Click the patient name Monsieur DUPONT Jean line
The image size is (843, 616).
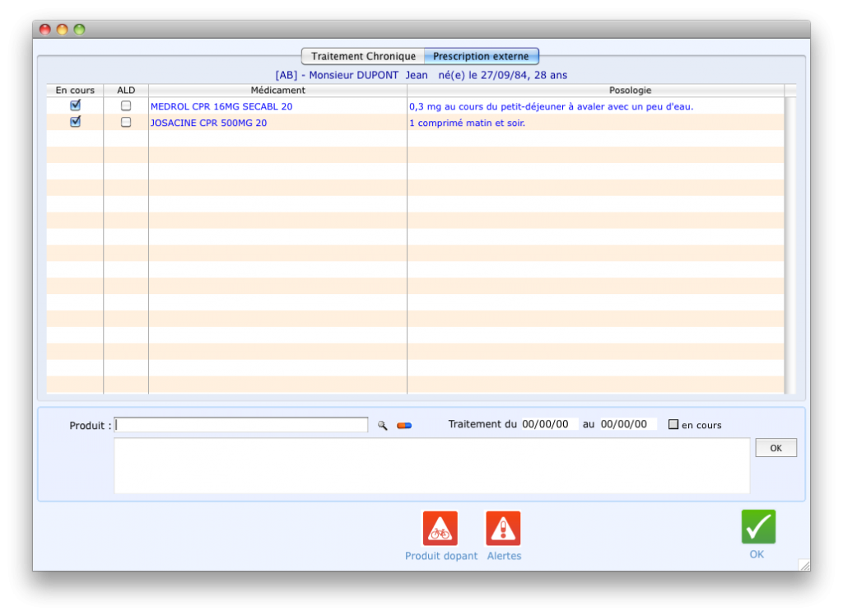421,75
